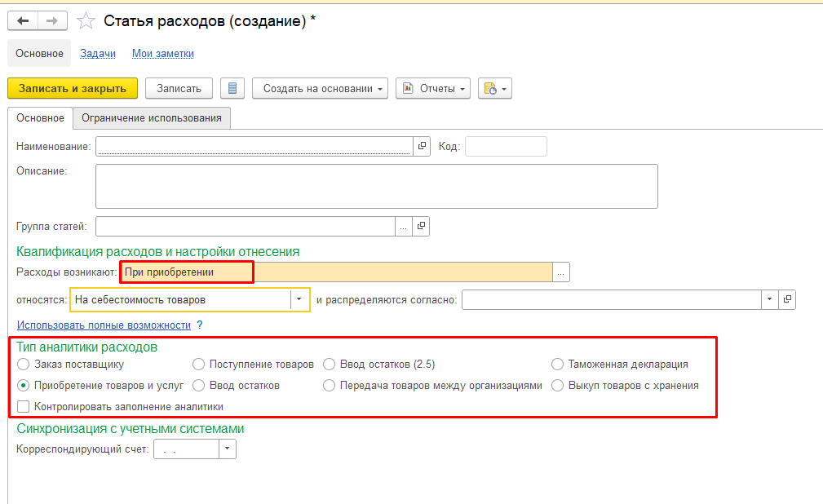Click the forward navigation arrow
The width and height of the screenshot is (823, 504).
(x=53, y=21)
